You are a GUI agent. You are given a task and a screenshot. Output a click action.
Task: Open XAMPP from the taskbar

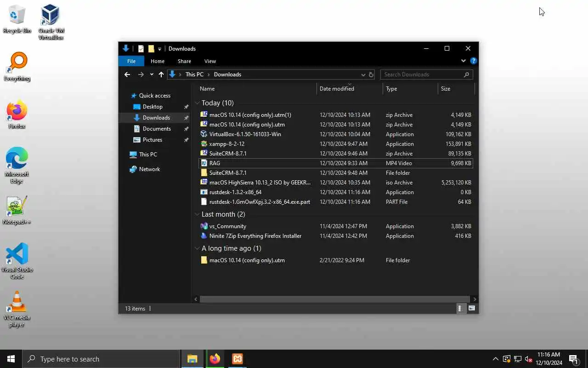(237, 359)
